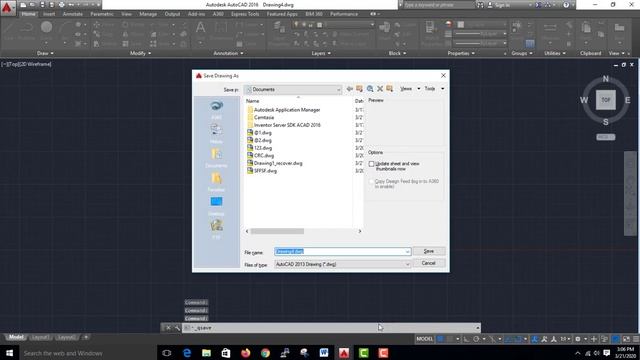The height and width of the screenshot is (360, 640).
Task: Open the WCS dropdown below ViewCube
Action: 606,137
